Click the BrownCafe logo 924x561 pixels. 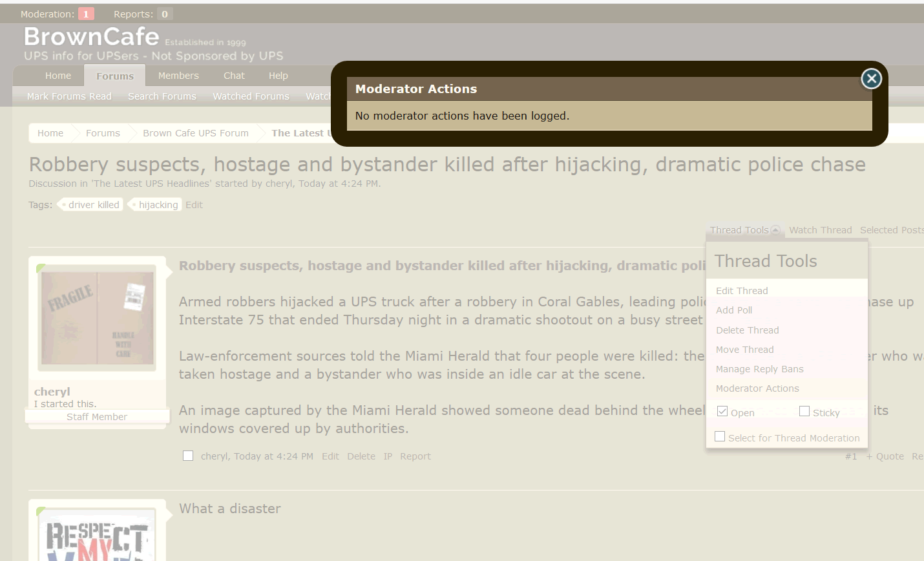click(91, 37)
